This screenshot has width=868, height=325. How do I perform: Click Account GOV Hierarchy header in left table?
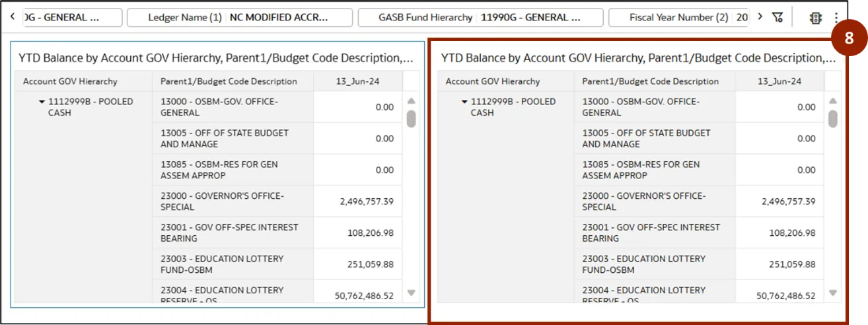[x=70, y=81]
